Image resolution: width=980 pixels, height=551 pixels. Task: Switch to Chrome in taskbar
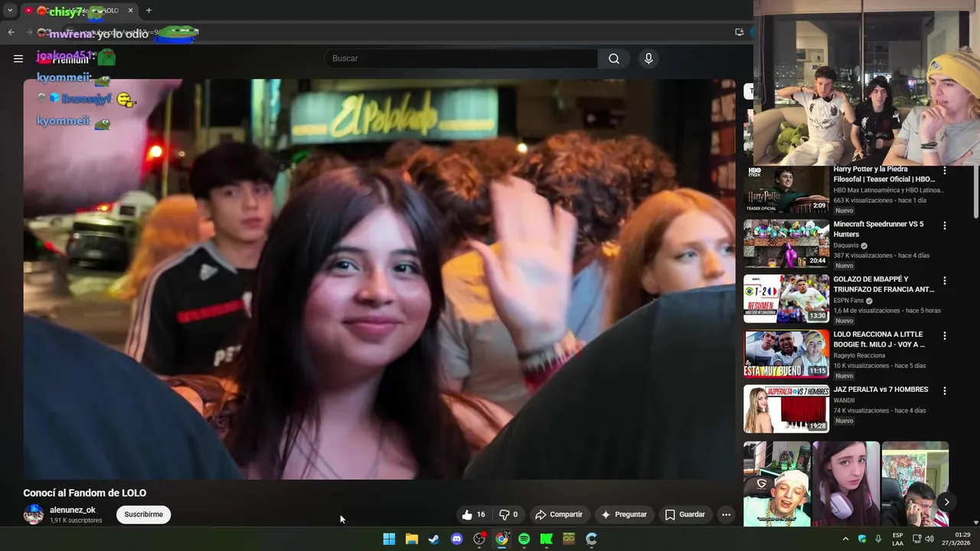pyautogui.click(x=501, y=539)
